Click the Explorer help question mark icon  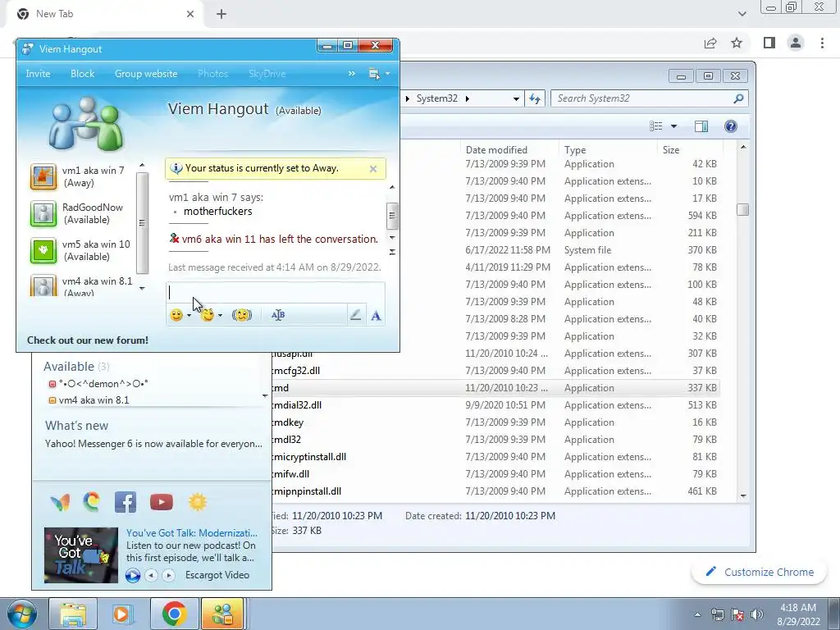(x=730, y=126)
